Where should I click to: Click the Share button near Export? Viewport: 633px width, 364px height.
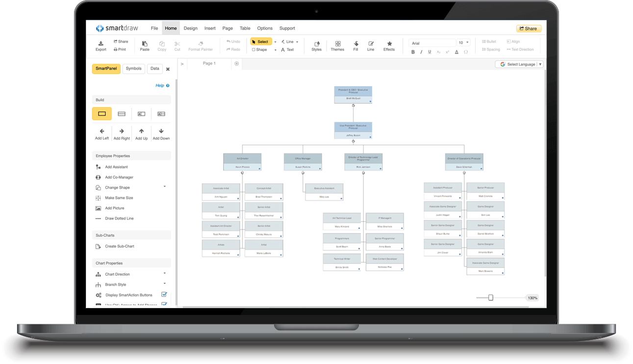click(x=121, y=42)
